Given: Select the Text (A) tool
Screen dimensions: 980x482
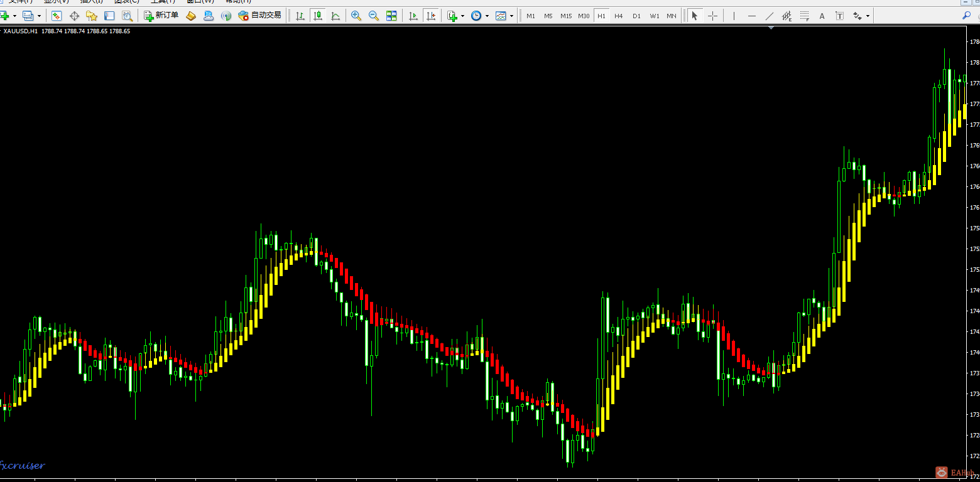Looking at the screenshot, I should click(x=822, y=16).
